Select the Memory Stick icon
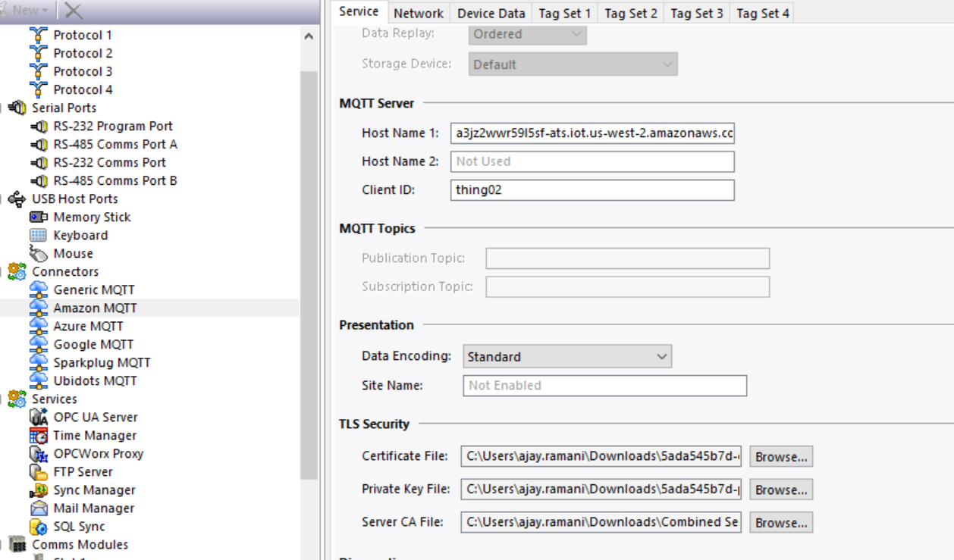Screen dimensions: 954x560 tap(38, 217)
